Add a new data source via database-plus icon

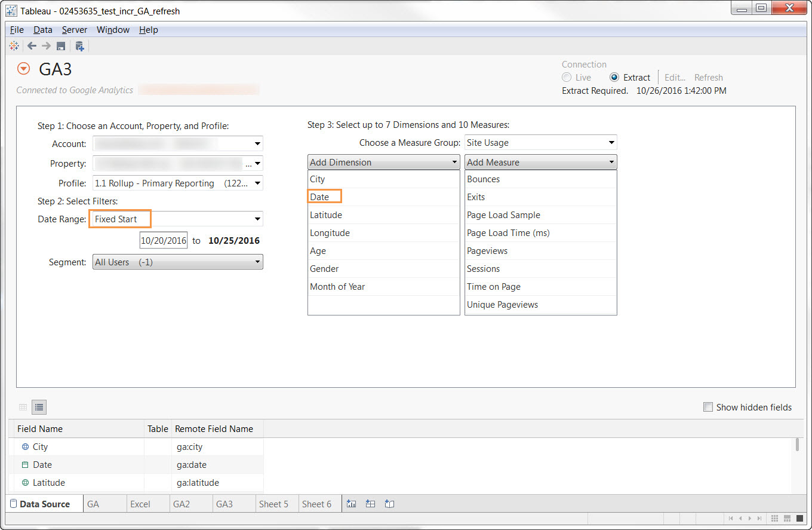79,46
